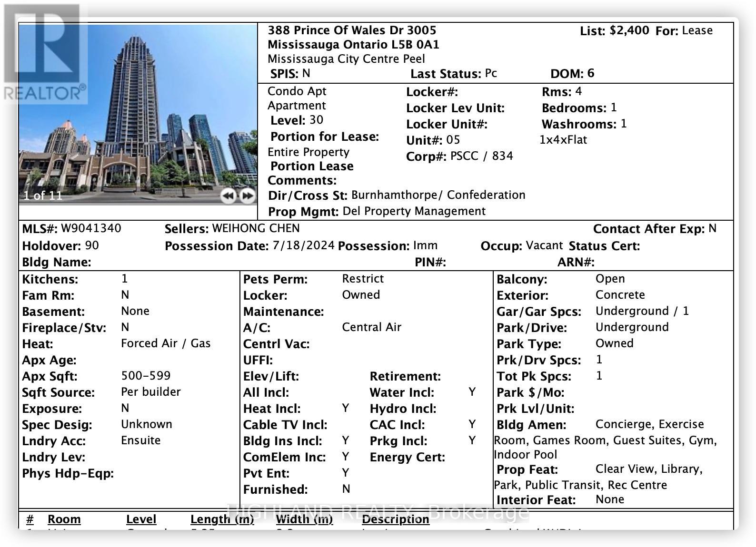The height and width of the screenshot is (547, 756).
Task: Click the Spec Desig value 'Unknown'
Action: pyautogui.click(x=147, y=424)
